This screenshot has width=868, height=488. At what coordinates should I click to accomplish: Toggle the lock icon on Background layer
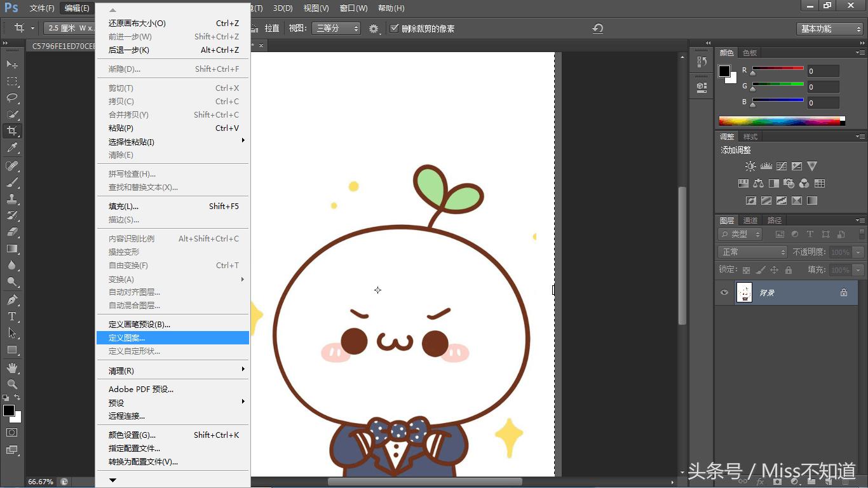pos(844,293)
